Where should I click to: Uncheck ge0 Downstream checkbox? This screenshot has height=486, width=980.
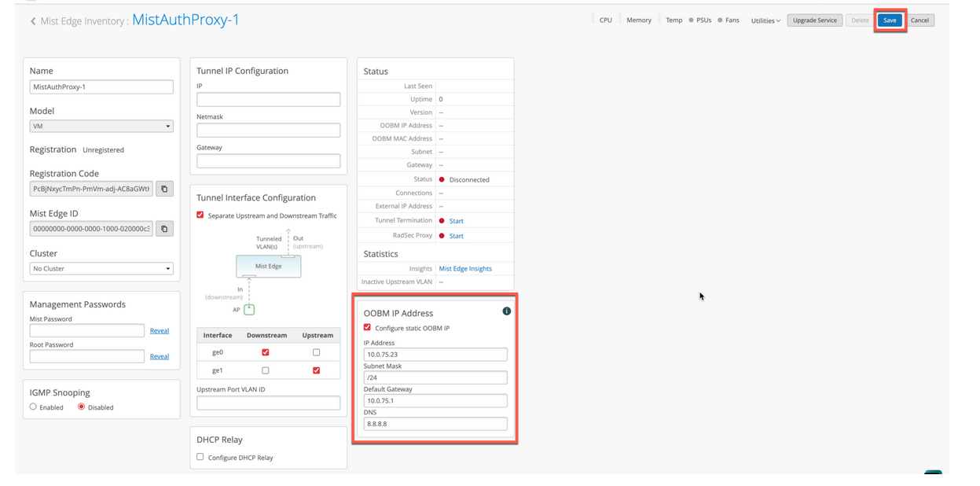point(266,352)
